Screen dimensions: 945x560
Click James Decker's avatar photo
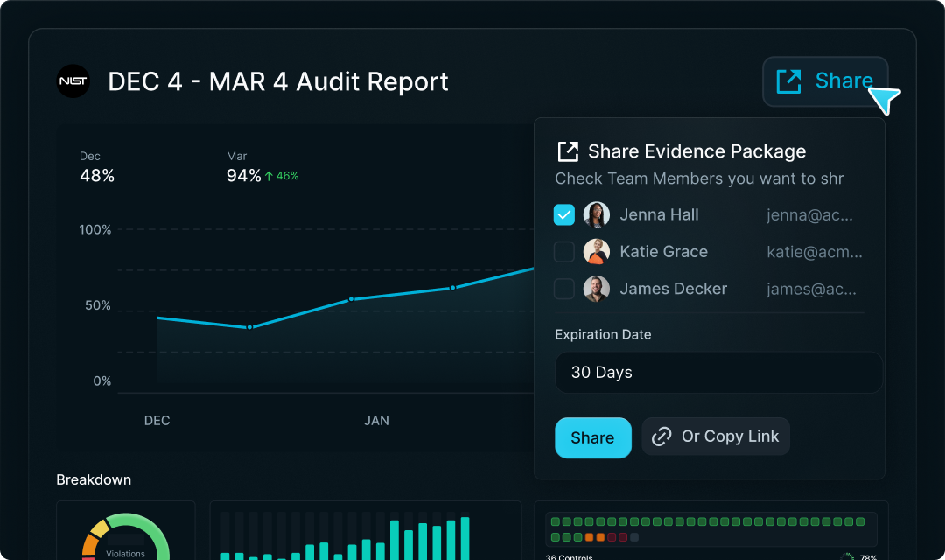(597, 289)
